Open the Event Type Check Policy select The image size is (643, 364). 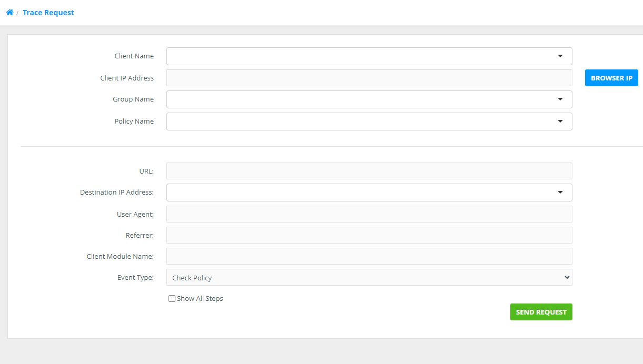tap(369, 277)
